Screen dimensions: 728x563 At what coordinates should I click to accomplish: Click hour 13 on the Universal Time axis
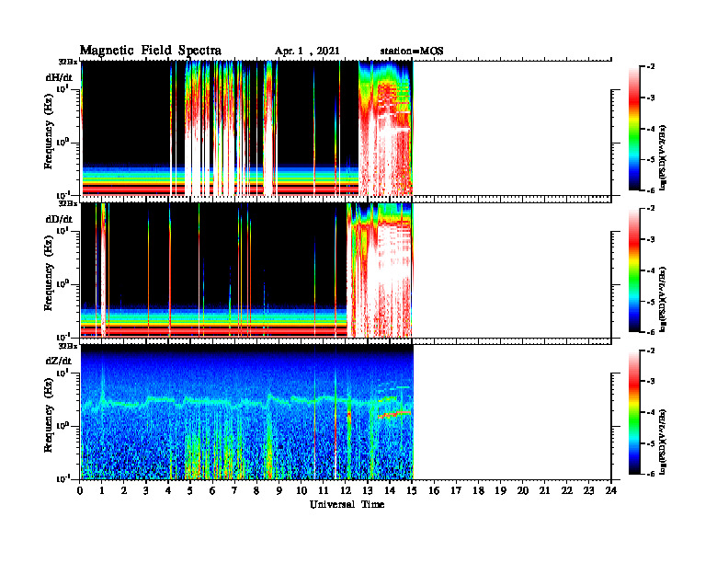click(368, 490)
